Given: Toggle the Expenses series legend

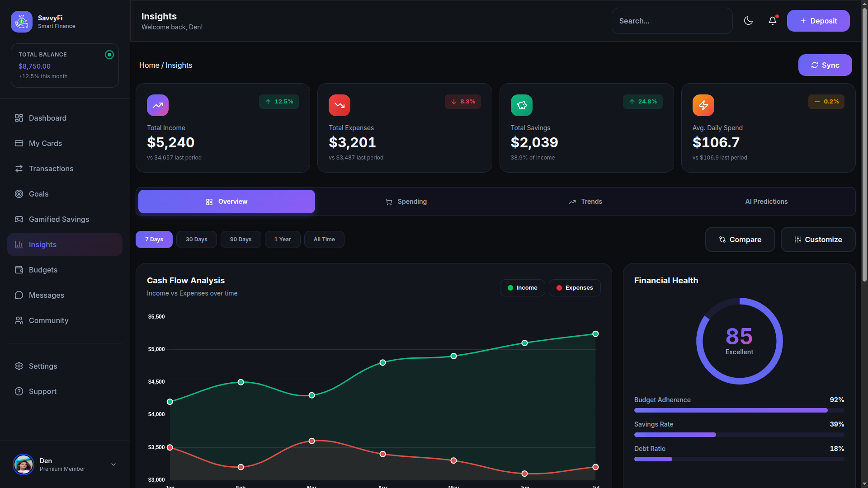Looking at the screenshot, I should tap(574, 288).
